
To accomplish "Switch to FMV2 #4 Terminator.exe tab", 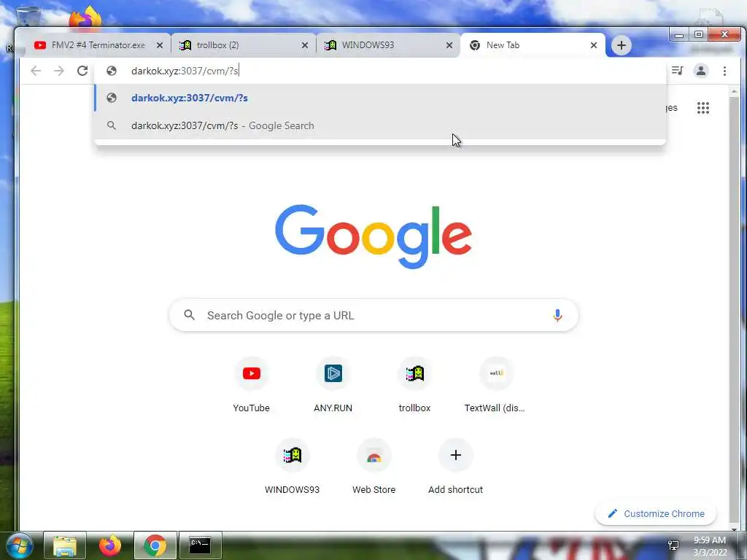I will pos(98,45).
